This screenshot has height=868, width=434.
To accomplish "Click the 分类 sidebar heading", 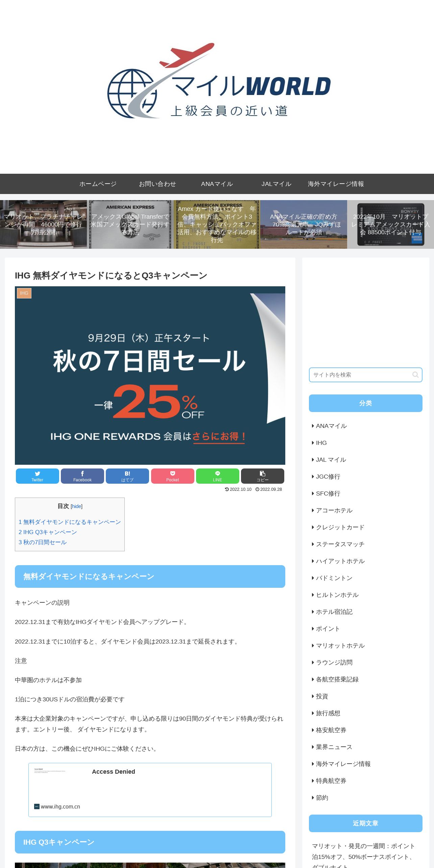I will point(365,403).
